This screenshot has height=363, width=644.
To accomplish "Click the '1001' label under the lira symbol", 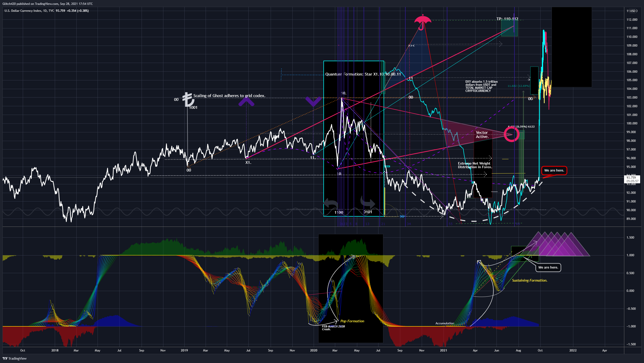I will point(193,108).
